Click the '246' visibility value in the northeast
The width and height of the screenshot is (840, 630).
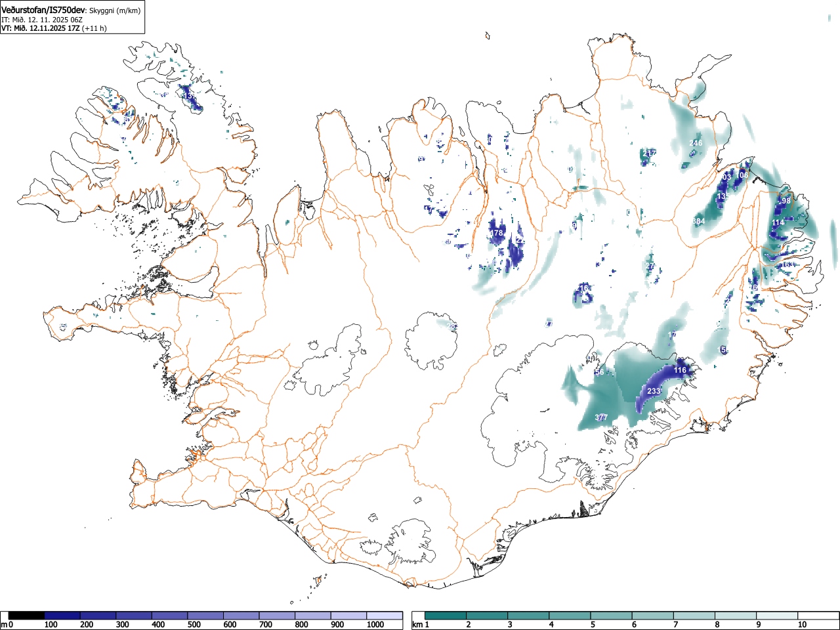tap(696, 143)
